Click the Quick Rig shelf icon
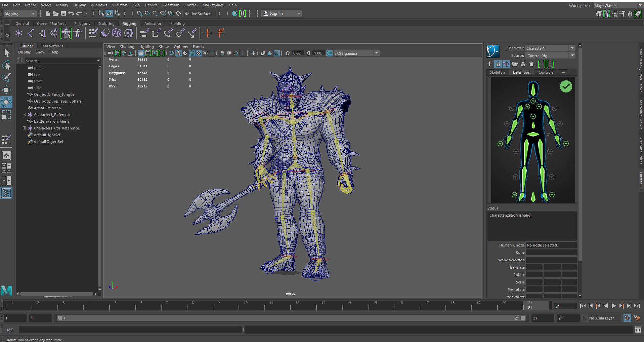 [x=66, y=33]
